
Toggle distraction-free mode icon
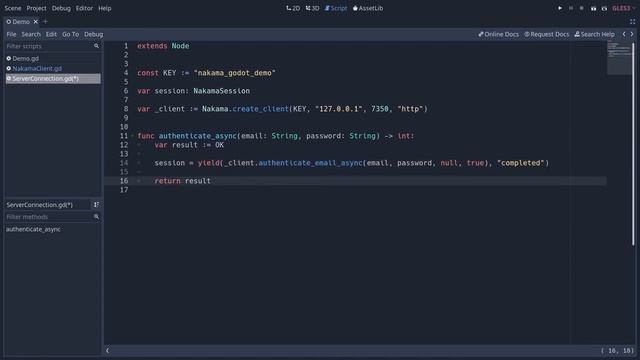point(632,22)
